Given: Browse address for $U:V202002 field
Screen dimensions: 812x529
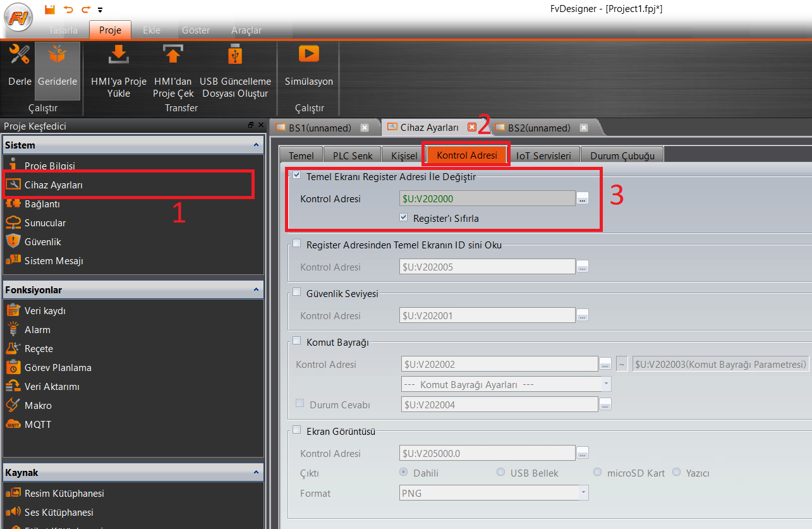Looking at the screenshot, I should point(605,364).
